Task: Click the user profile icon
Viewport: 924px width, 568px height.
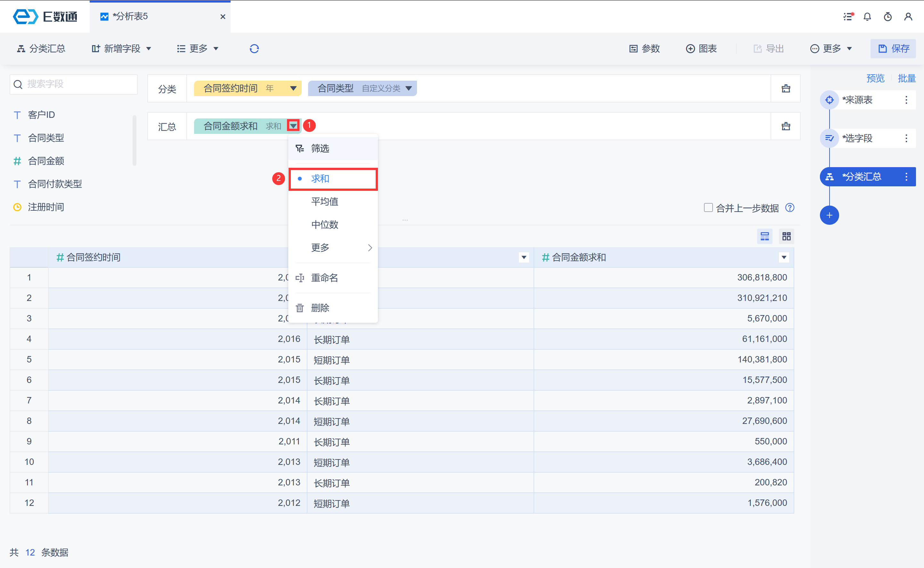Action: click(908, 17)
